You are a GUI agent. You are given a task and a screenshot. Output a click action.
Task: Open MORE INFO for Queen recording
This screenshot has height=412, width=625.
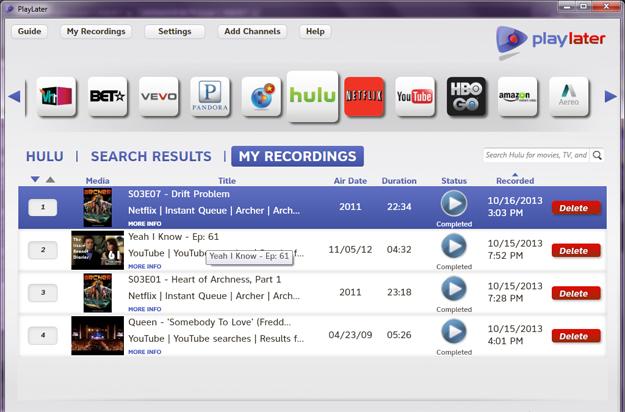[145, 352]
